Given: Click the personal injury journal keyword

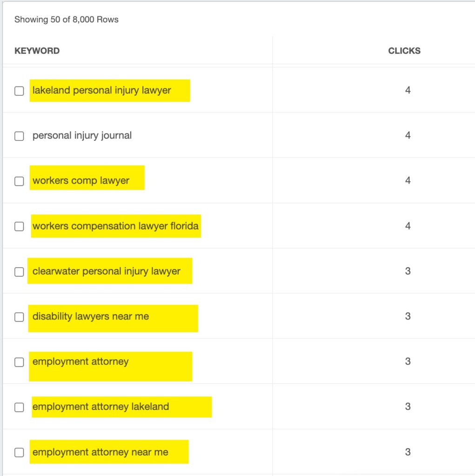Looking at the screenshot, I should tap(82, 136).
